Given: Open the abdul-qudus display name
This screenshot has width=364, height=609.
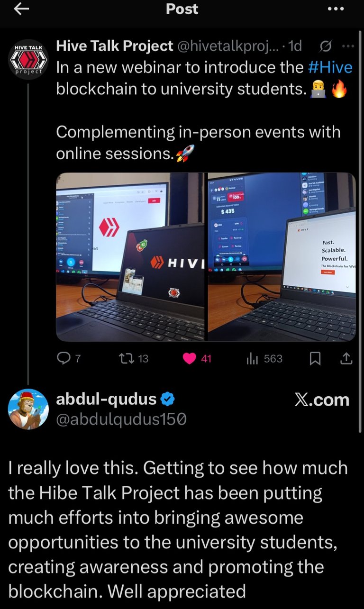Looking at the screenshot, I should pos(107,400).
